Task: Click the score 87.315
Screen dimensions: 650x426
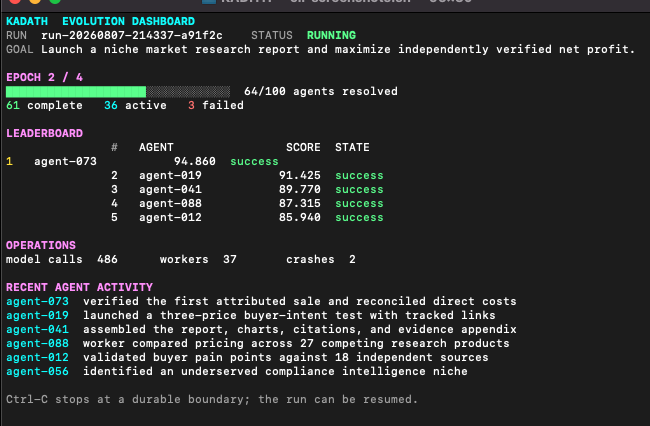Action: click(x=300, y=204)
